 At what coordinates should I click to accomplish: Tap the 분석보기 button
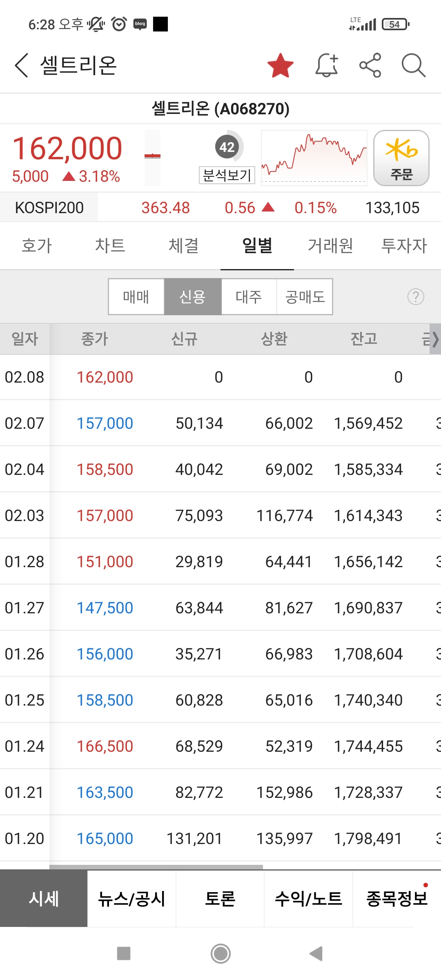click(227, 175)
